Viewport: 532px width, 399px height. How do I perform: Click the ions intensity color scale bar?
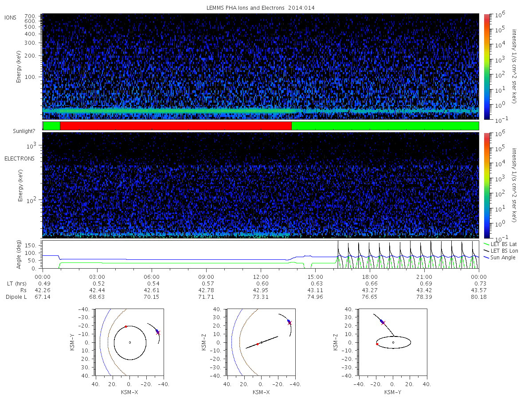(x=486, y=66)
